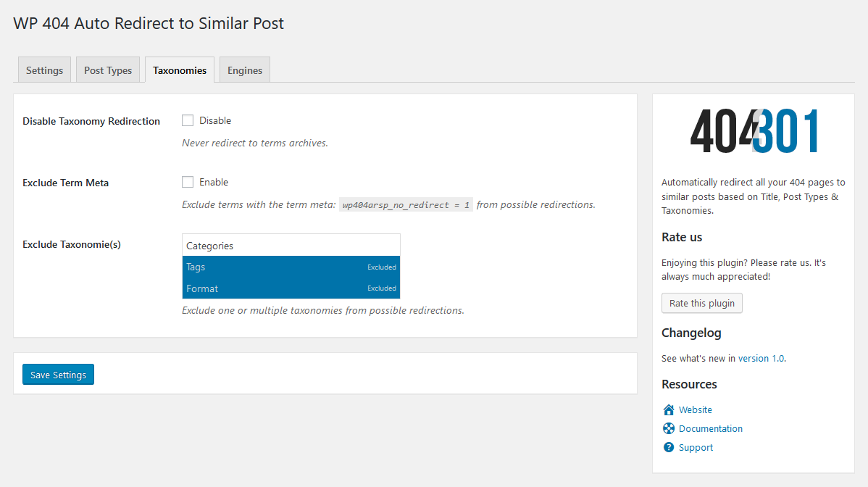Screen dimensions: 868x487
Task: Click the Enjoying this plugin text
Action: (743, 270)
